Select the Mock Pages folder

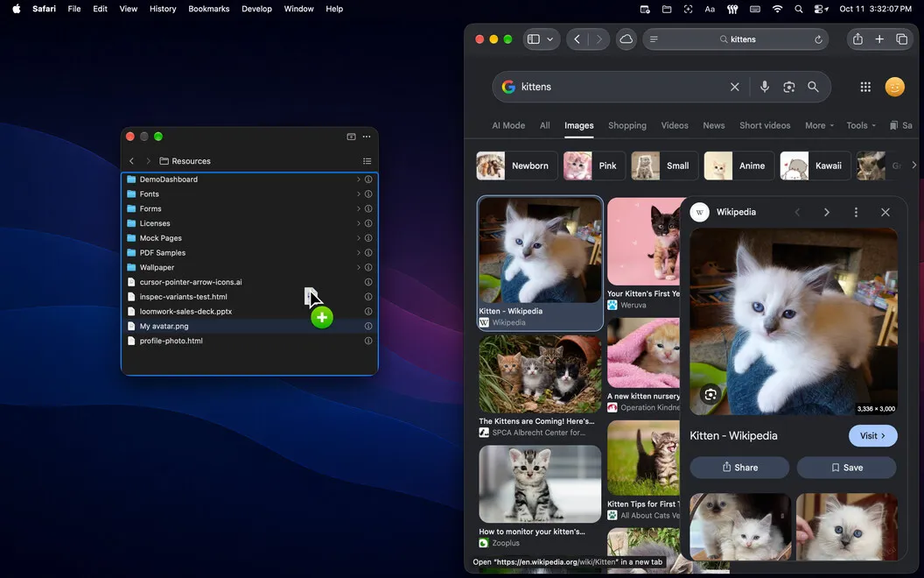250,238
